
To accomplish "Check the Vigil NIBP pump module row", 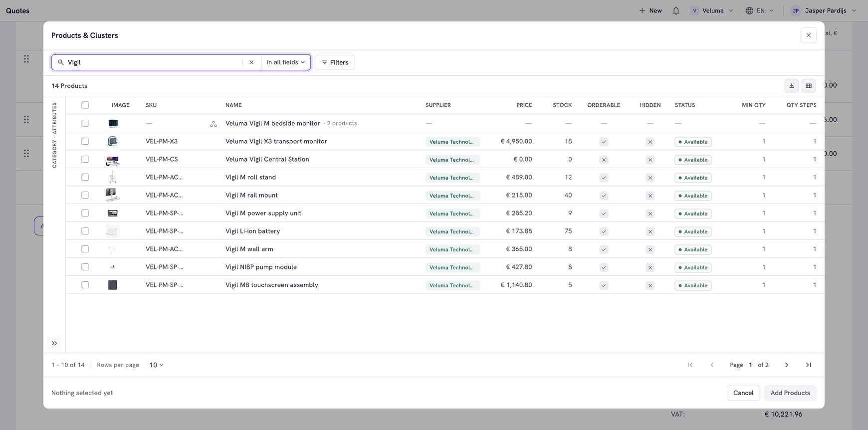I will click(85, 267).
